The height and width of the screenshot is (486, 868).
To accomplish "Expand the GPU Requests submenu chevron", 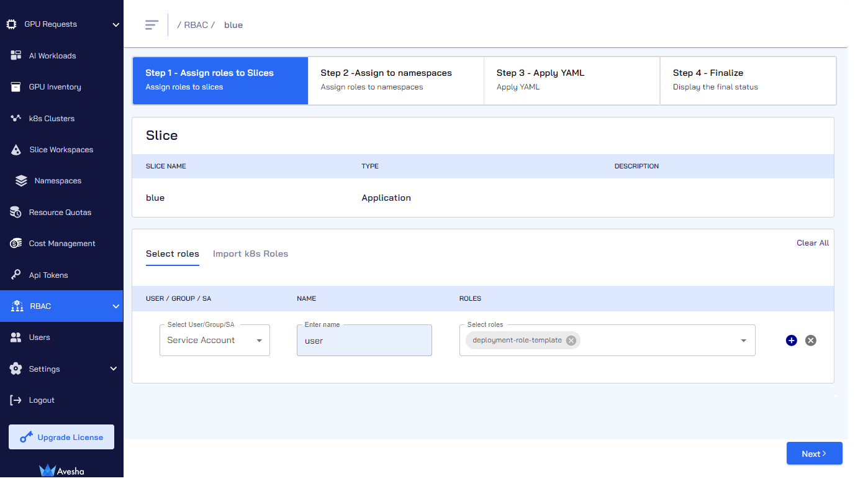I will tap(115, 25).
